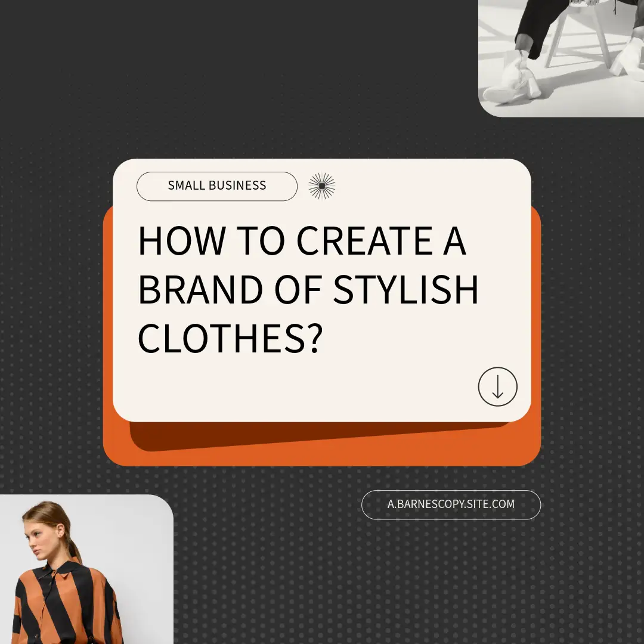Click the word CREATE in the headline

click(x=364, y=241)
